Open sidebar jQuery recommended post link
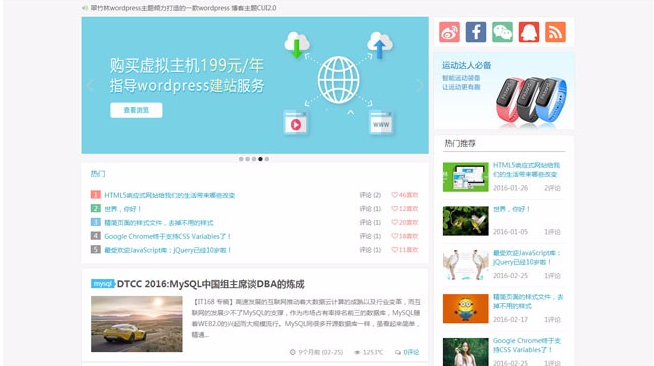The height and width of the screenshot is (366, 654). click(527, 258)
